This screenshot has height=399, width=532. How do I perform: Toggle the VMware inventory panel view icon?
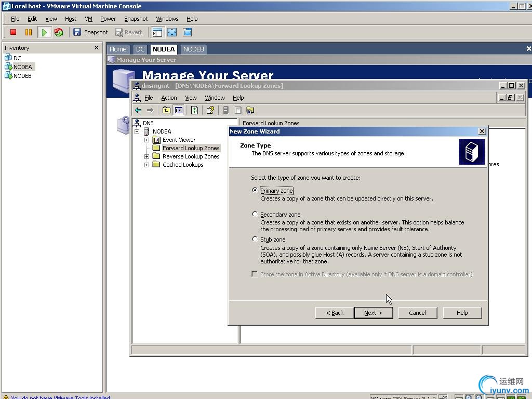(157, 32)
